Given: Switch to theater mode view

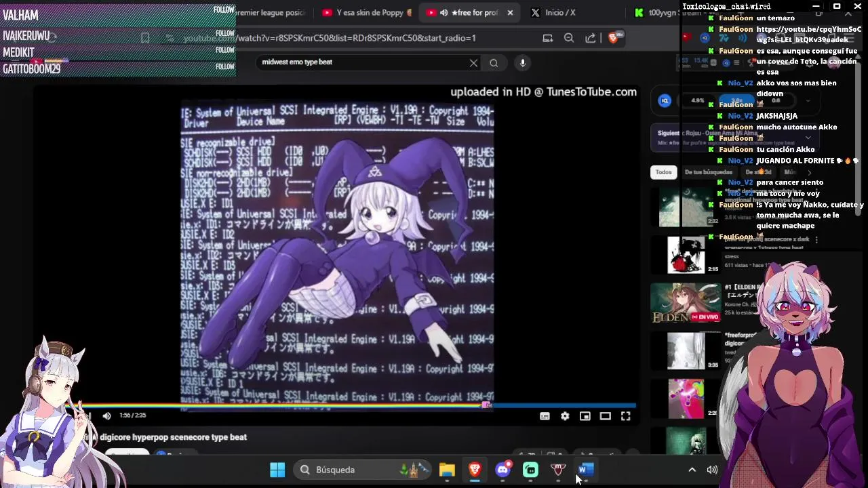Looking at the screenshot, I should (606, 416).
